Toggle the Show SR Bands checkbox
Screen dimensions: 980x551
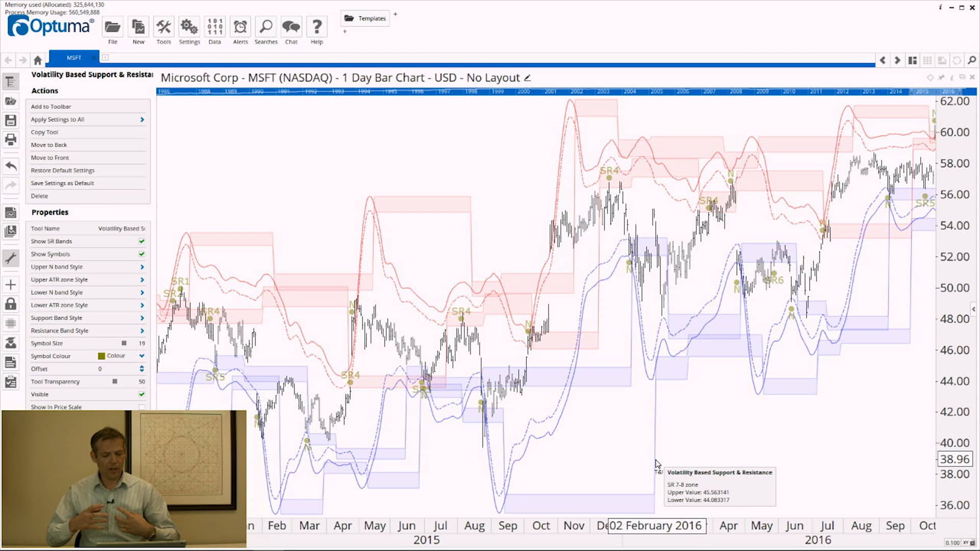[142, 241]
